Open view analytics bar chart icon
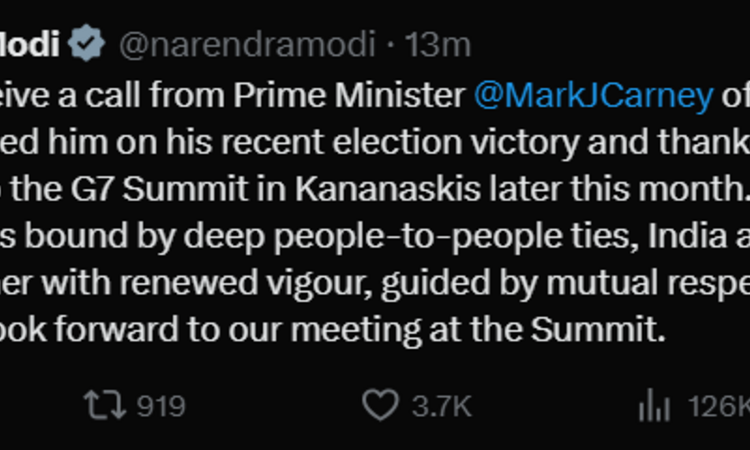 coord(654,405)
